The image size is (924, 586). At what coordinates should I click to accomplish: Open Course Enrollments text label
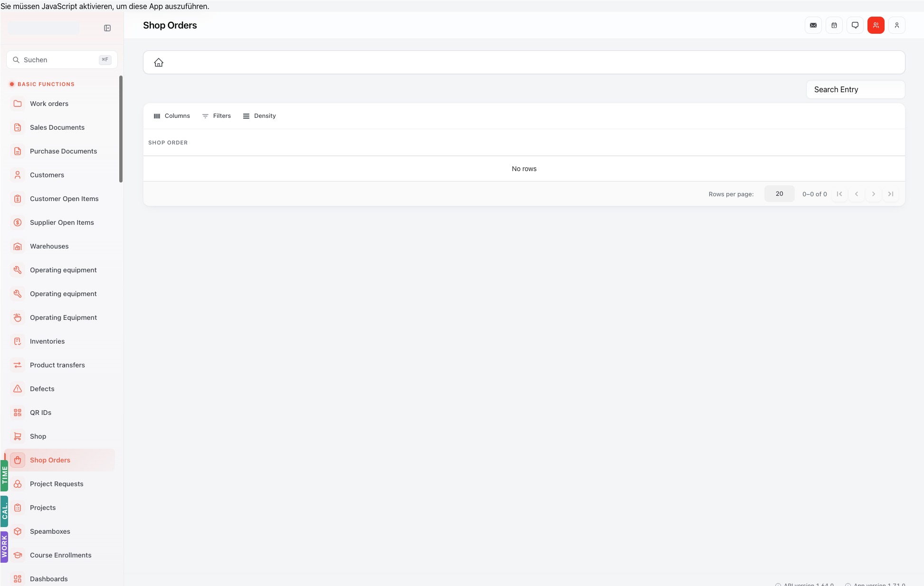[x=61, y=555]
